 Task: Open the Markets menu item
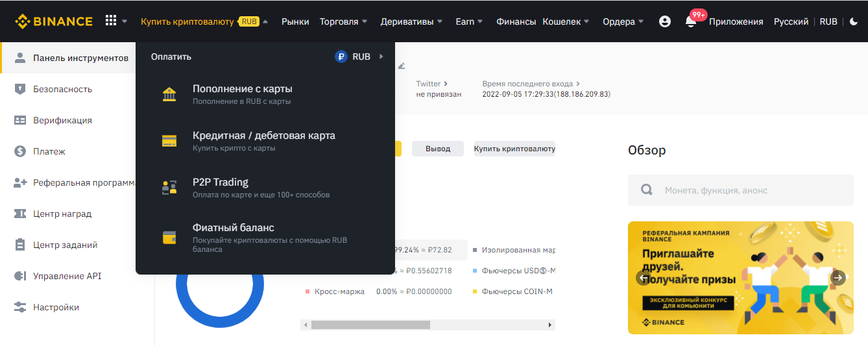(x=295, y=21)
